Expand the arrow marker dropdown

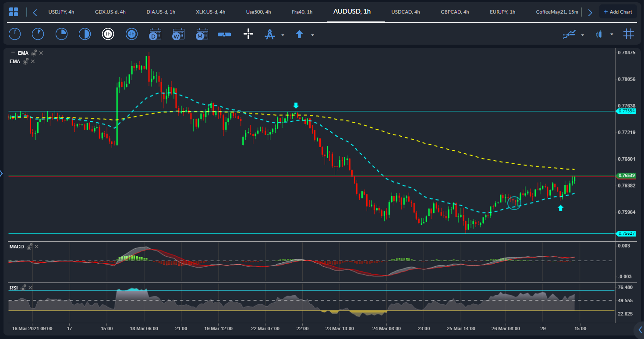tap(312, 35)
